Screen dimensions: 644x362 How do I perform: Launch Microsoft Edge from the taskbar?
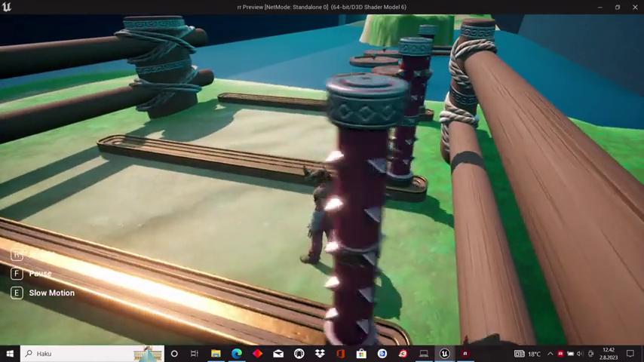click(237, 354)
